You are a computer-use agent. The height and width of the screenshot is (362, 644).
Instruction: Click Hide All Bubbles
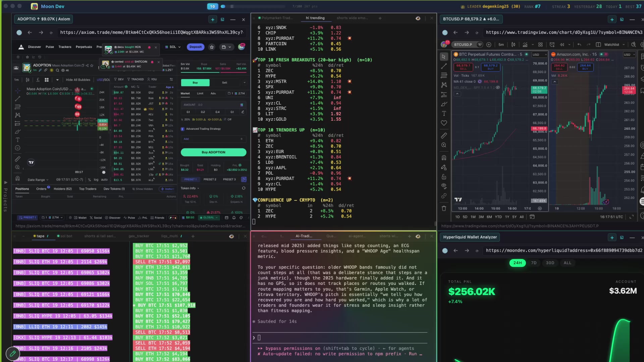point(78,80)
